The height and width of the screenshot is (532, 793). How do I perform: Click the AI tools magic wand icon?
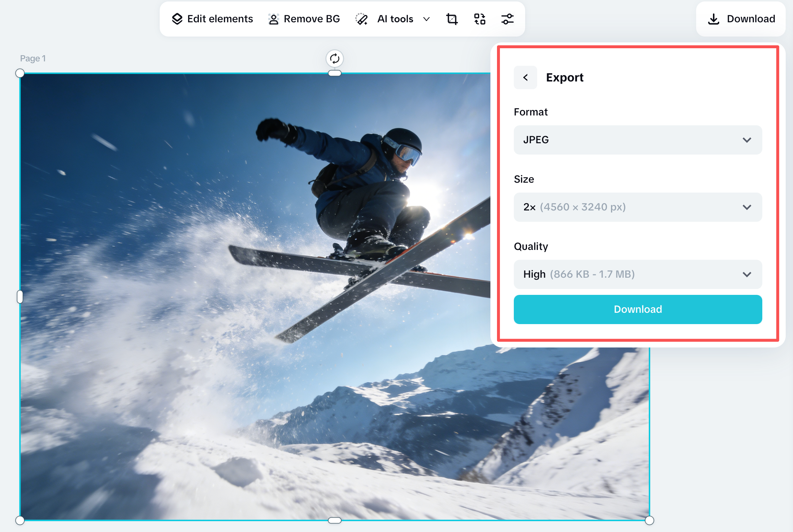pyautogui.click(x=361, y=19)
